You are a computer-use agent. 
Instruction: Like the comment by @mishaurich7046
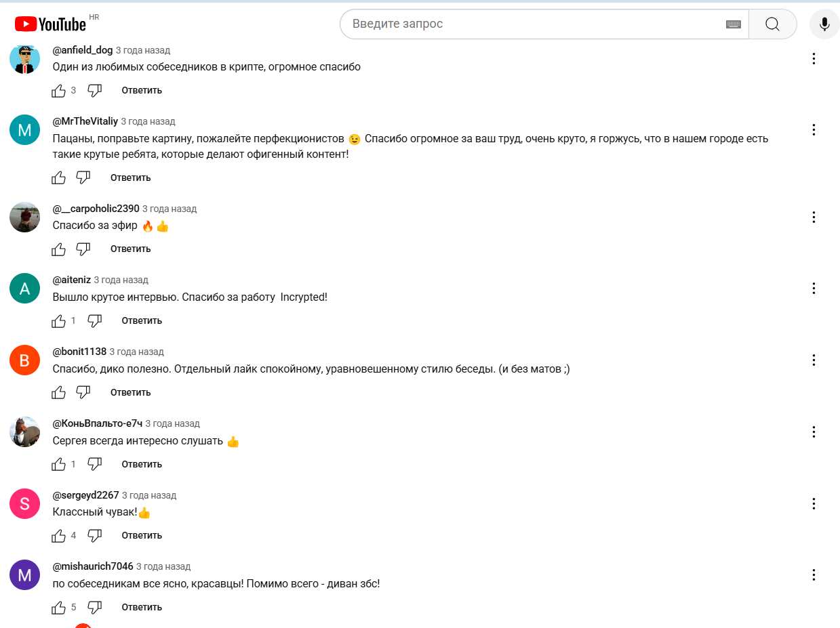pyautogui.click(x=59, y=607)
